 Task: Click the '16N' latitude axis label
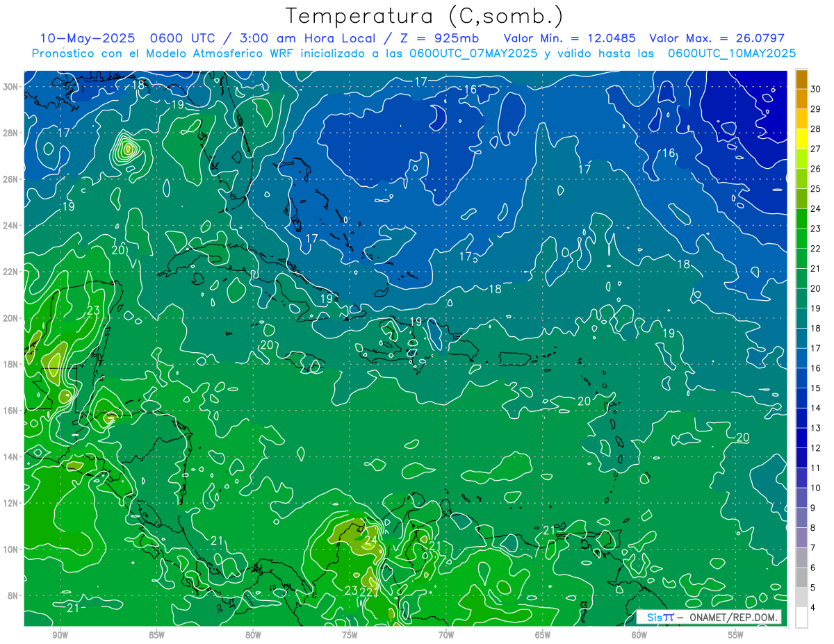click(x=12, y=411)
